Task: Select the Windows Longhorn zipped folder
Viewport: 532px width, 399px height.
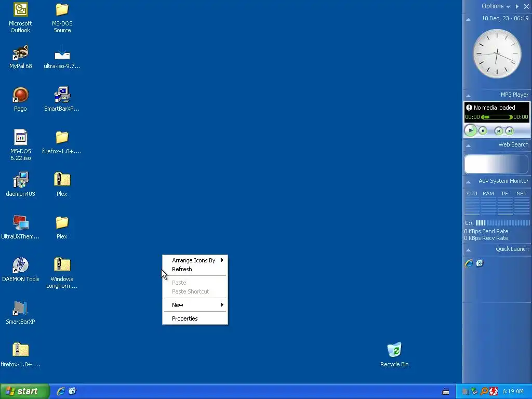Action: 62,265
